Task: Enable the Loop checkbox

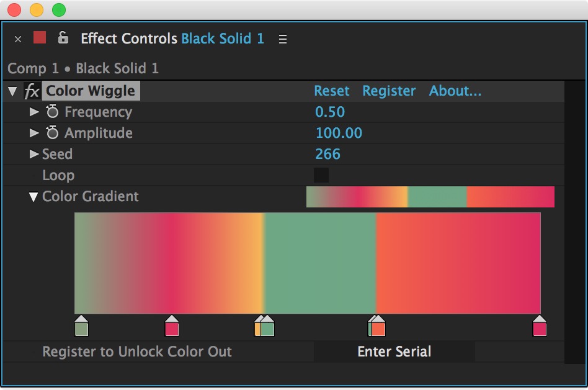Action: [321, 175]
